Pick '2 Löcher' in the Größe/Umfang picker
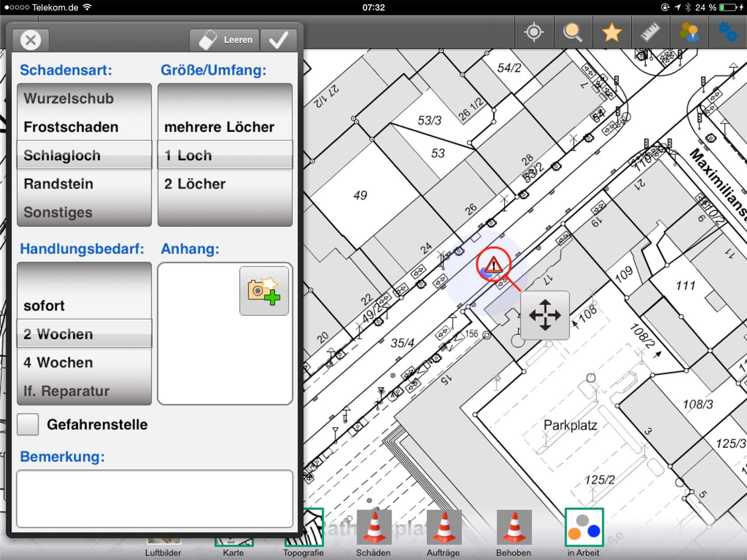The image size is (747, 560). pos(195,184)
